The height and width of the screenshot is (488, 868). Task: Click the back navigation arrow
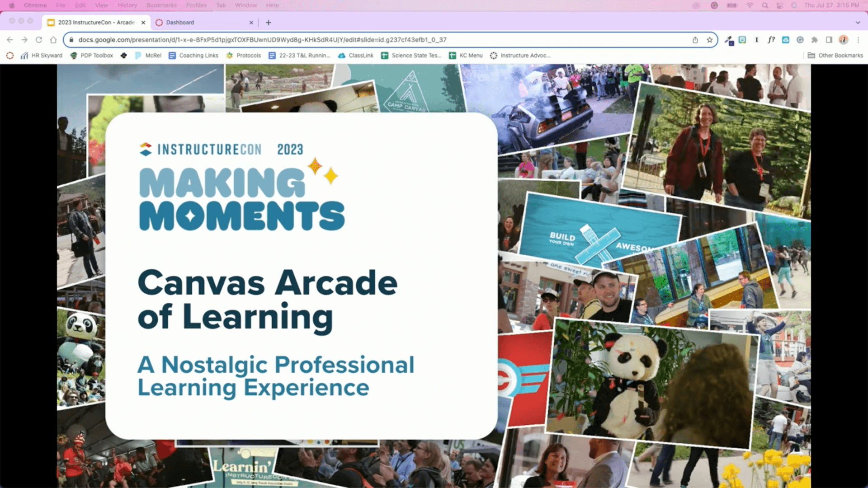11,40
